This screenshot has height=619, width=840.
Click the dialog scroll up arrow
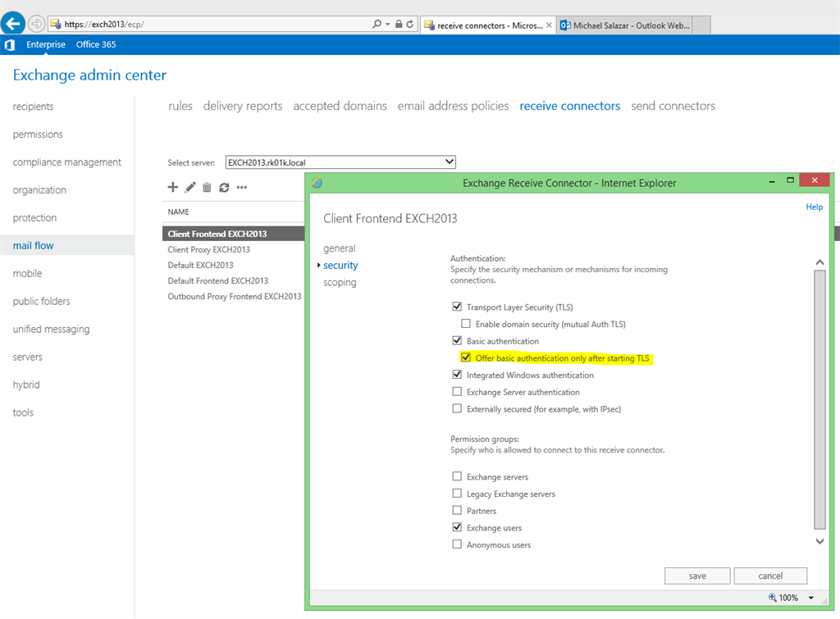point(819,262)
